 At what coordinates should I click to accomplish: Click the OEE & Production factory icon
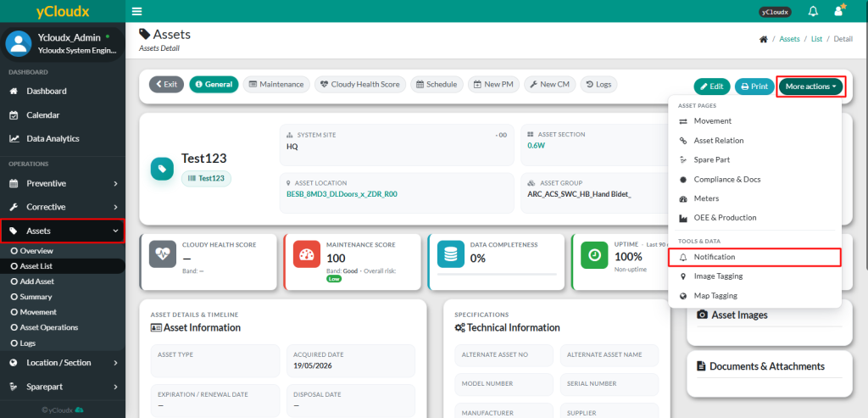tap(683, 218)
